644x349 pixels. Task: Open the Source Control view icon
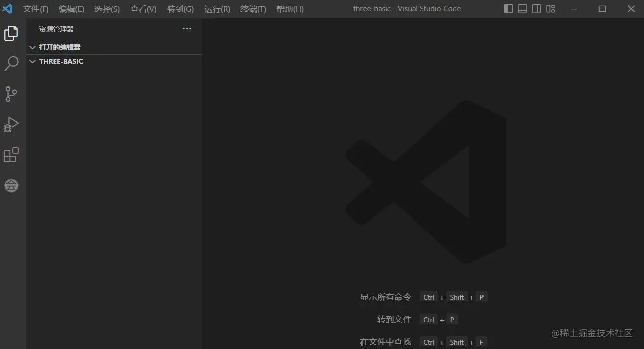[11, 94]
